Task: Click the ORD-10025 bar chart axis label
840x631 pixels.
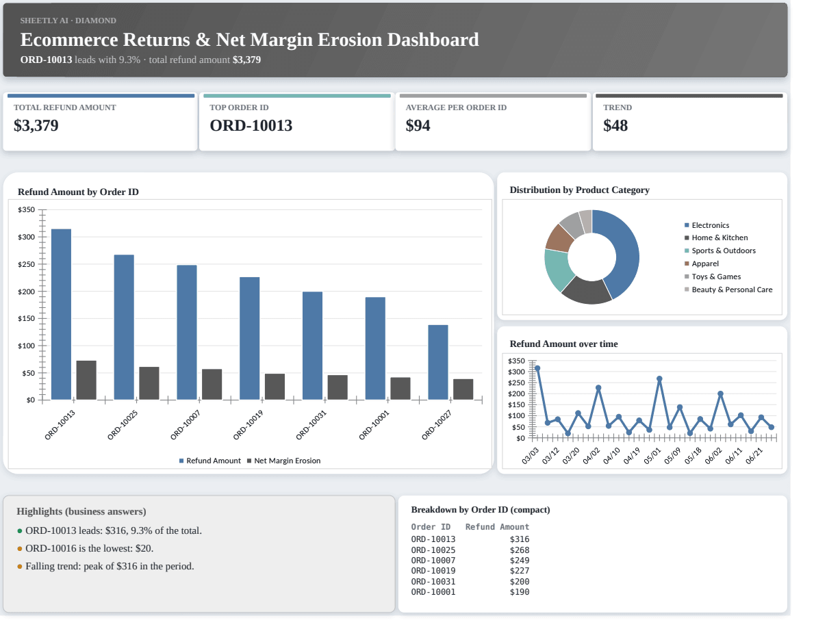Action: (123, 424)
